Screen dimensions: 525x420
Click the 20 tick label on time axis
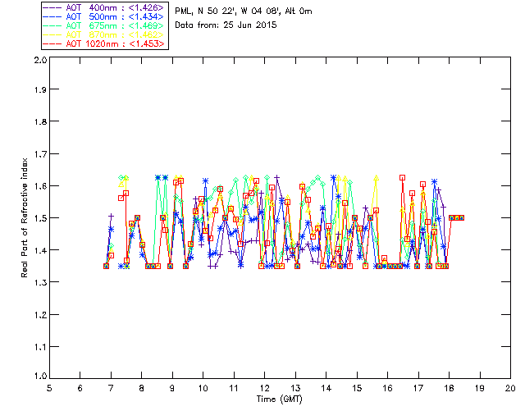[510, 388]
